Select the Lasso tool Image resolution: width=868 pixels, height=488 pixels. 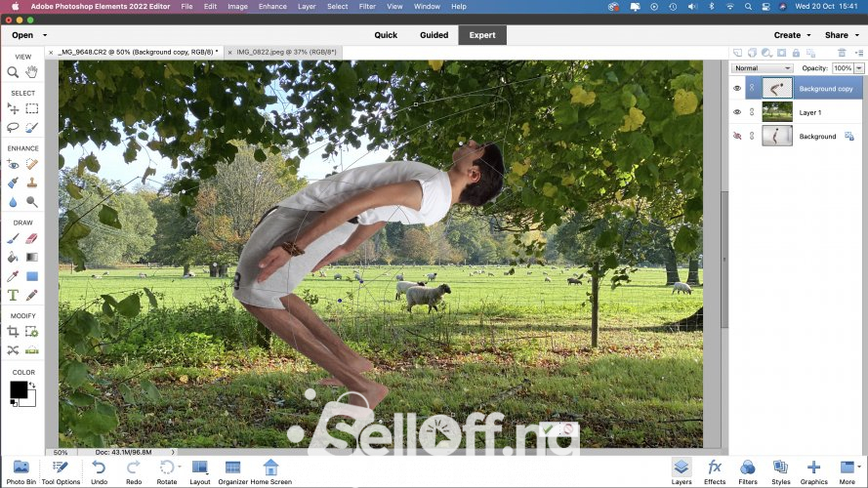point(13,128)
